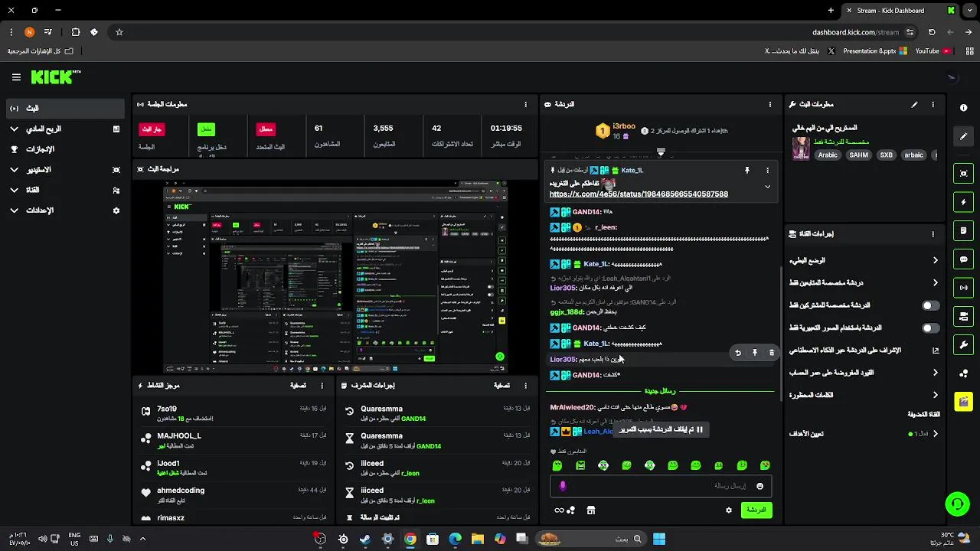Open activity feed panel three-dot menu
The width and height of the screenshot is (980, 551).
(x=322, y=386)
